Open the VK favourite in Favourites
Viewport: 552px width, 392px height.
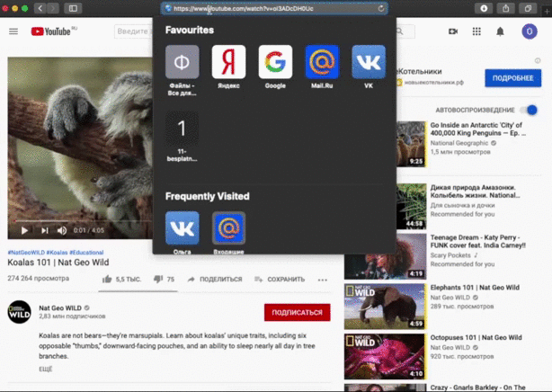tap(369, 62)
